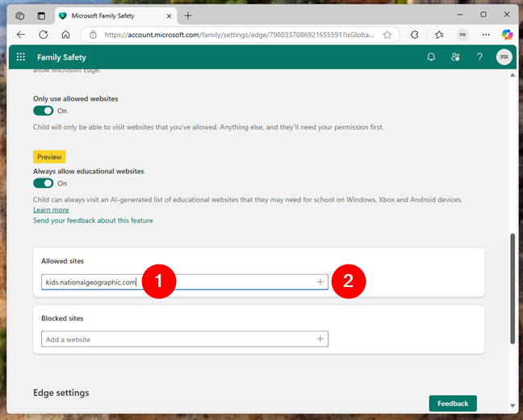This screenshot has height=420, width=523.
Task: Open the Copilot sidebar icon
Action: [x=507, y=35]
